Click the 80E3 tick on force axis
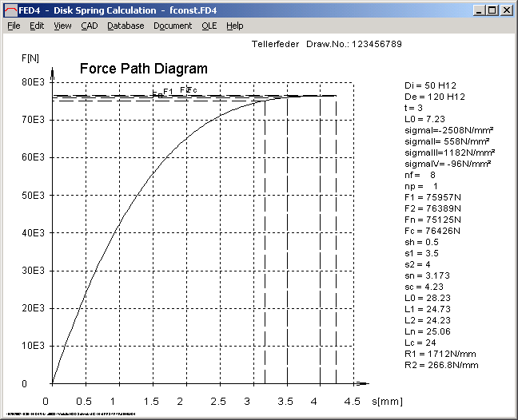 click(x=33, y=82)
